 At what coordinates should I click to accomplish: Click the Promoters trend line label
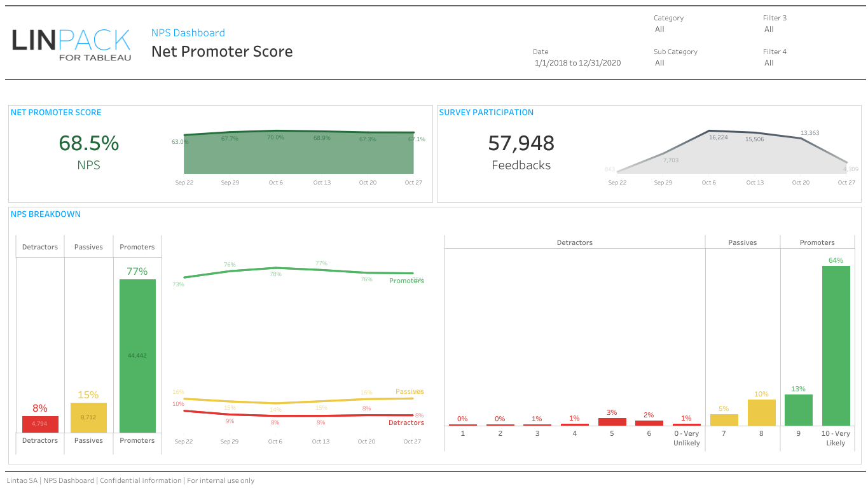(406, 281)
